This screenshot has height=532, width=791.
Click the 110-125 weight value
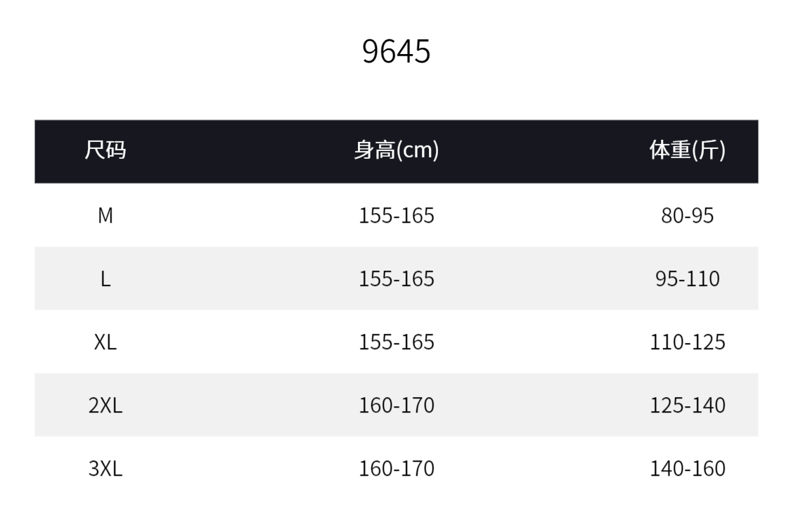coord(687,342)
